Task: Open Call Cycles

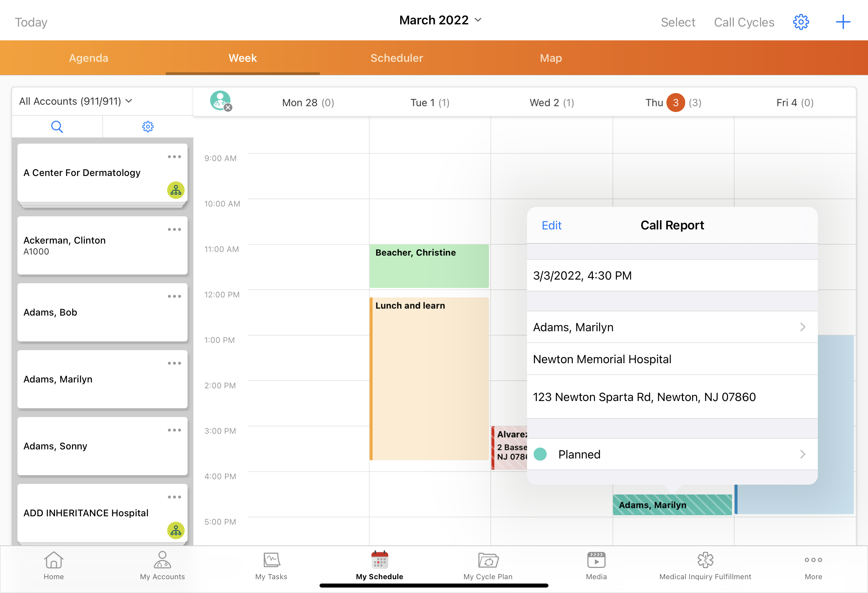Action: tap(744, 22)
